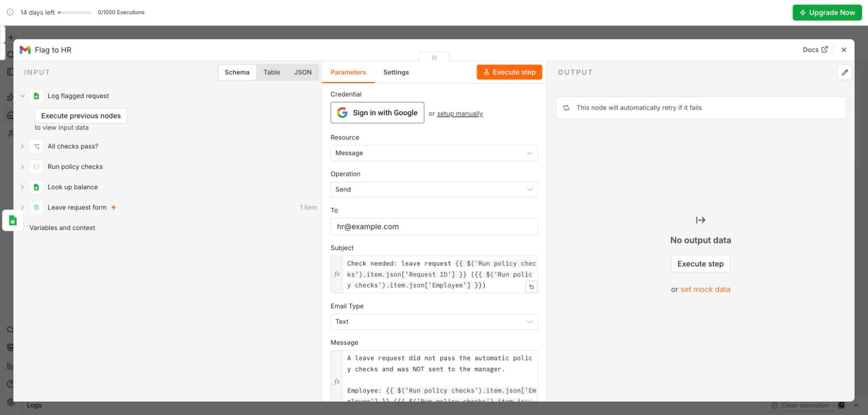Click the Clear execution button at bottom
Viewport: 868px width, 415px height.
click(800, 406)
